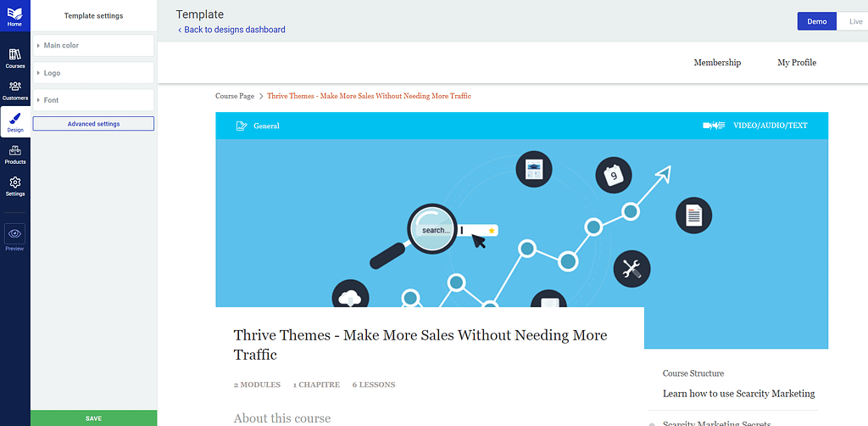Expand the Logo section

pos(93,73)
